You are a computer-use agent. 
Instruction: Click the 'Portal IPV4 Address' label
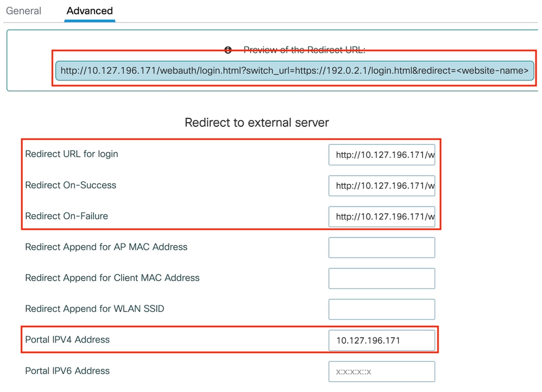(x=67, y=340)
